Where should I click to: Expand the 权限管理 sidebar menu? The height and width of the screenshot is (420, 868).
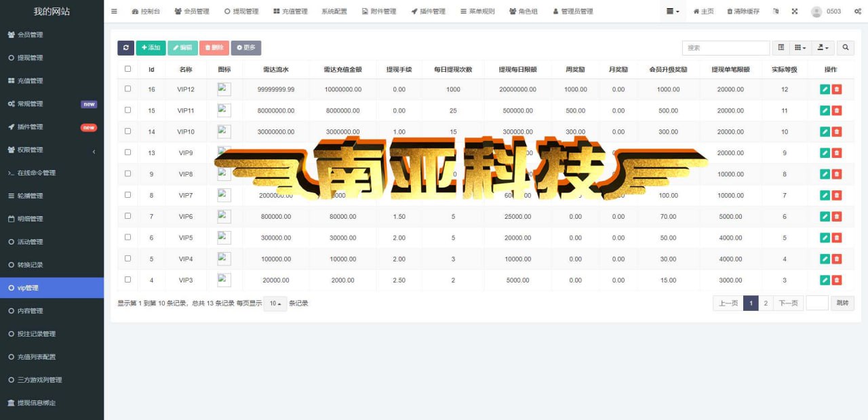(52, 150)
